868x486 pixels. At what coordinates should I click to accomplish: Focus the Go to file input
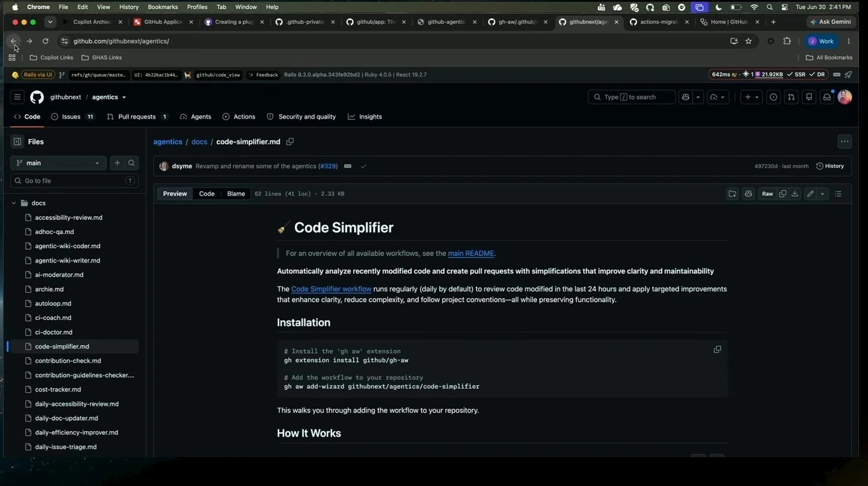pos(74,181)
